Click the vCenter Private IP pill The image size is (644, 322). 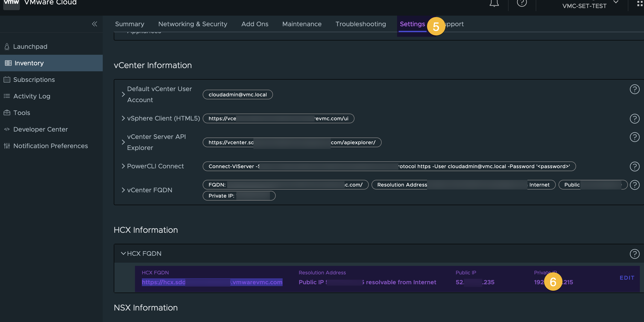239,196
